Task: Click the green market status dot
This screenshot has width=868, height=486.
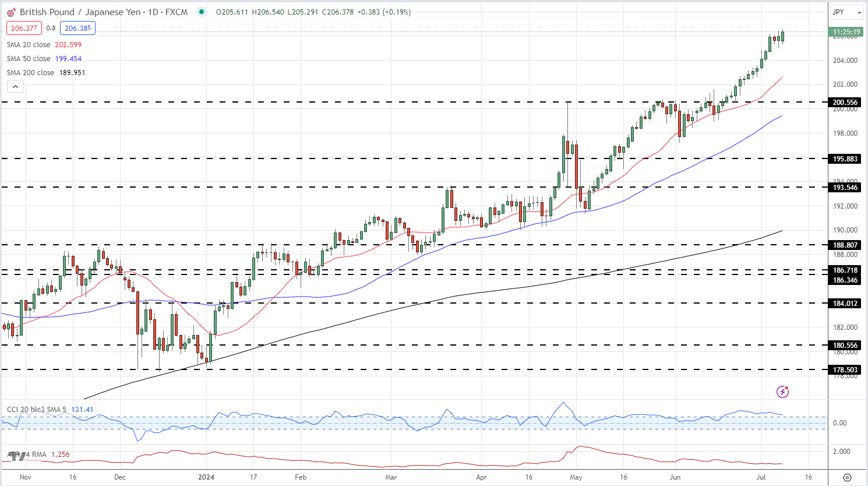Action: pyautogui.click(x=202, y=12)
